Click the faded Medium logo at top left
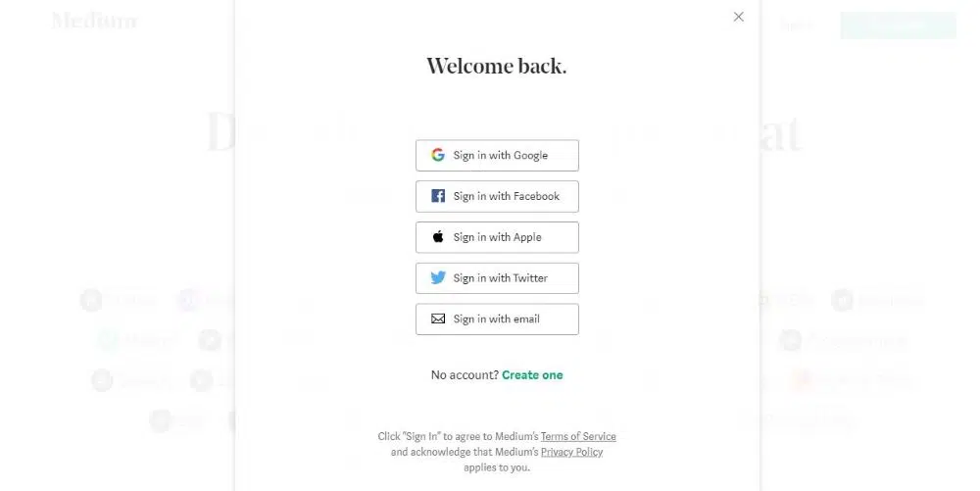 pyautogui.click(x=94, y=22)
